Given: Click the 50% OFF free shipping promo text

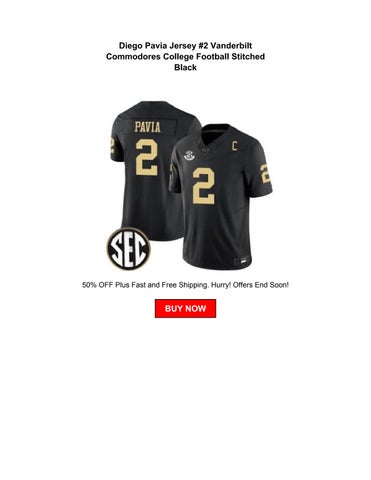Looking at the screenshot, I should 185,285.
